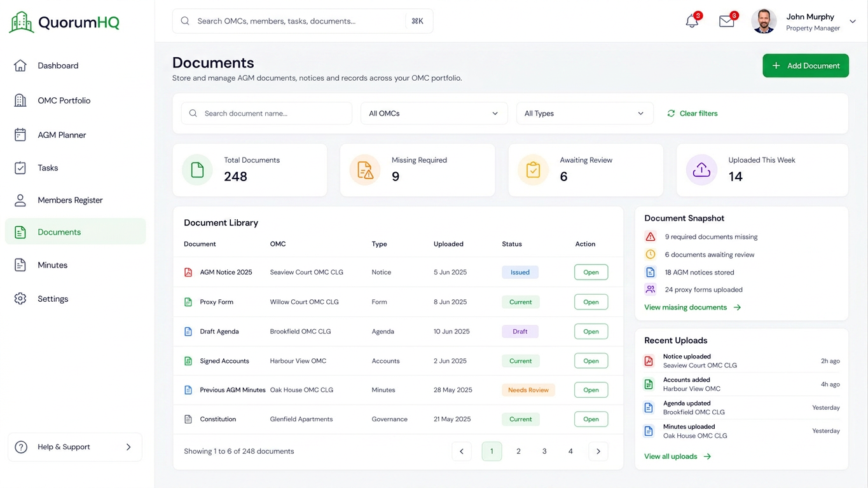The height and width of the screenshot is (488, 868).
Task: Click the Clear filters link
Action: click(x=692, y=113)
